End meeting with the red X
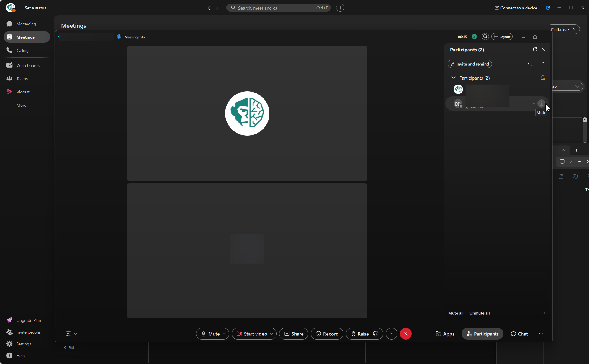This screenshot has height=364, width=589. point(406,334)
